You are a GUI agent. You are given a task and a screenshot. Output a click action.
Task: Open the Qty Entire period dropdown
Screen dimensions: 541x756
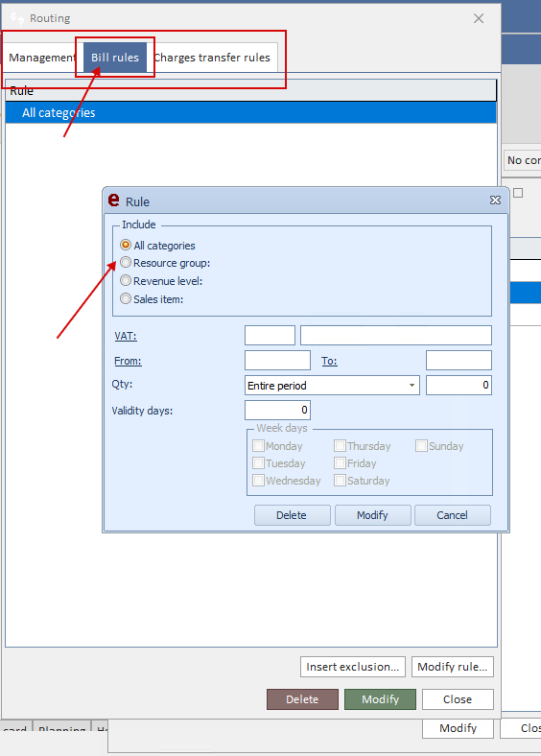332,386
